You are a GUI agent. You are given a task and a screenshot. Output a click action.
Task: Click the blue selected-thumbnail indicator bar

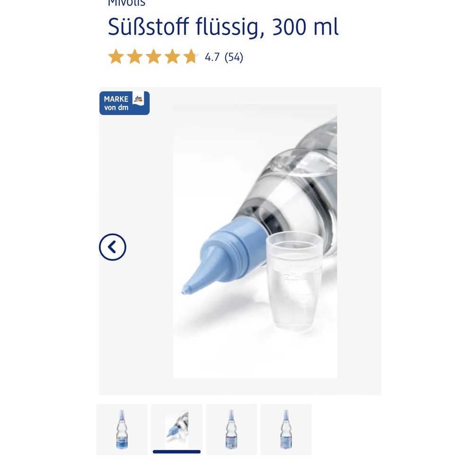(x=176, y=452)
